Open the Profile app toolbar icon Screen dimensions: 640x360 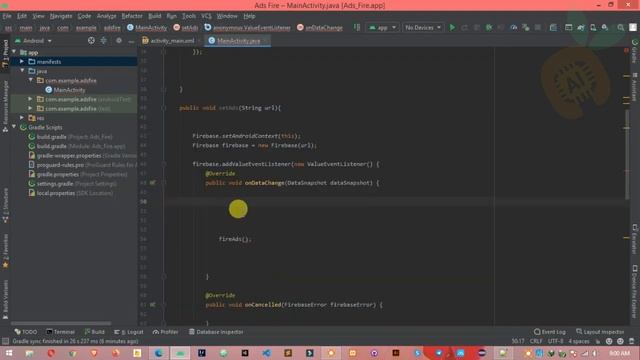(514, 28)
